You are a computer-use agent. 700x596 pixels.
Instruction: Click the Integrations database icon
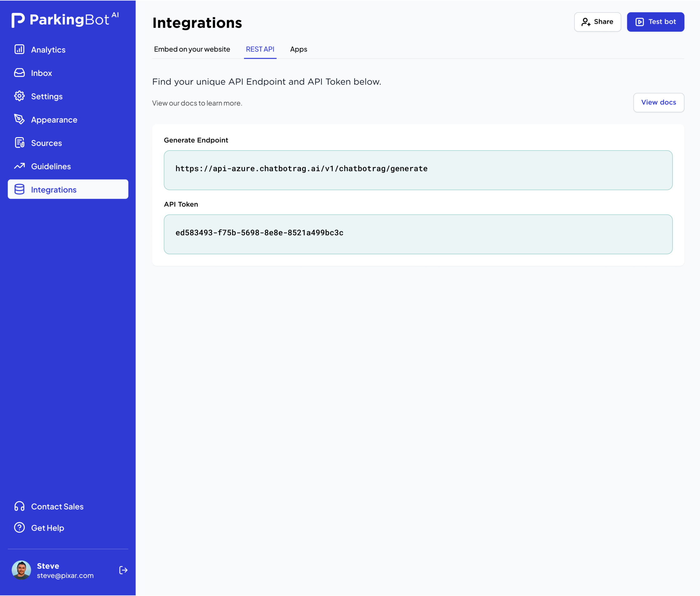coord(19,189)
